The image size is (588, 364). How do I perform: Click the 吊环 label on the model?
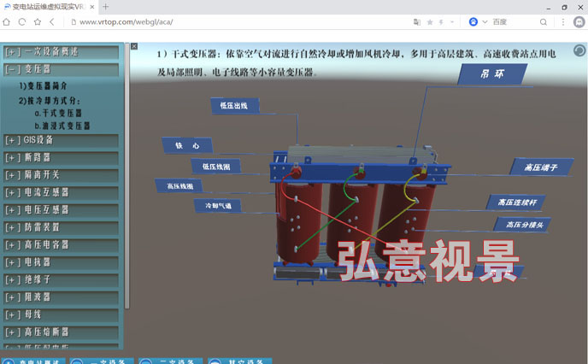[491, 74]
